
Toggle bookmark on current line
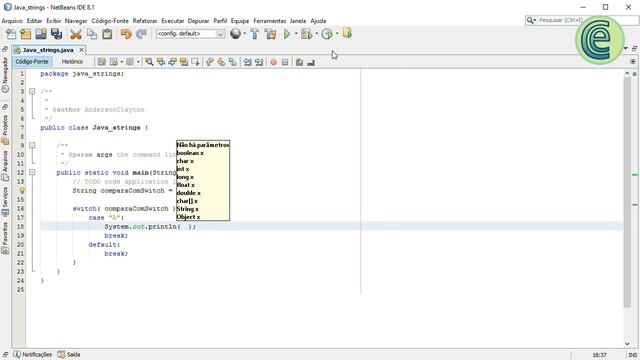[233, 62]
